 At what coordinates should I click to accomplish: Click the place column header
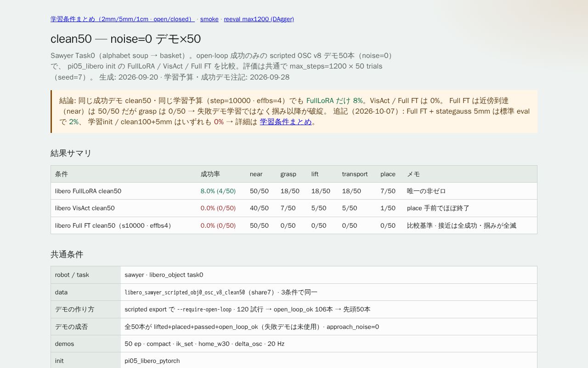point(388,174)
